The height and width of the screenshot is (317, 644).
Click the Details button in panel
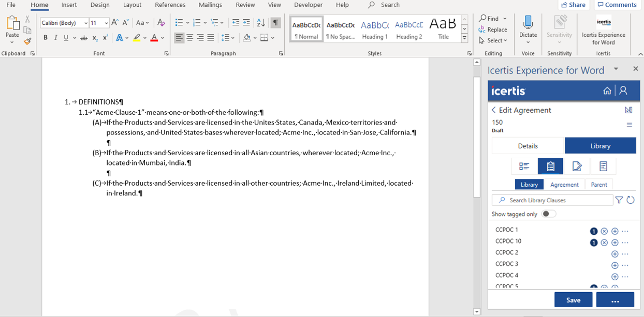tap(528, 146)
